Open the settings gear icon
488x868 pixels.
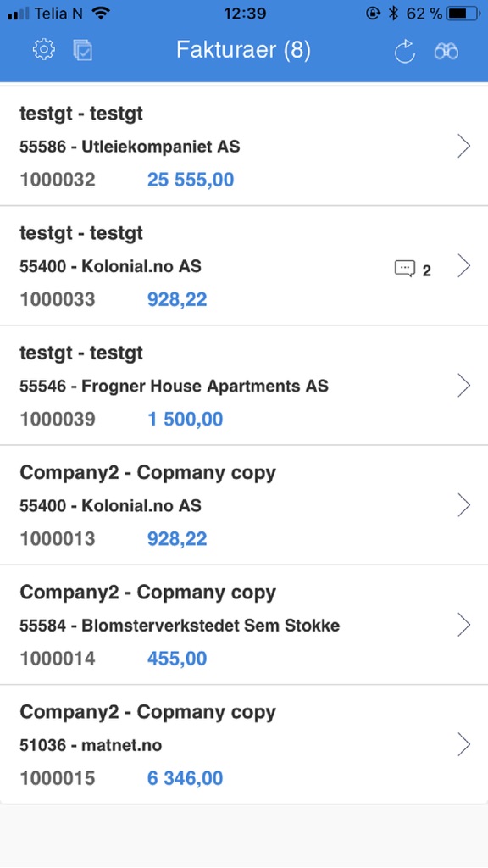[x=44, y=50]
